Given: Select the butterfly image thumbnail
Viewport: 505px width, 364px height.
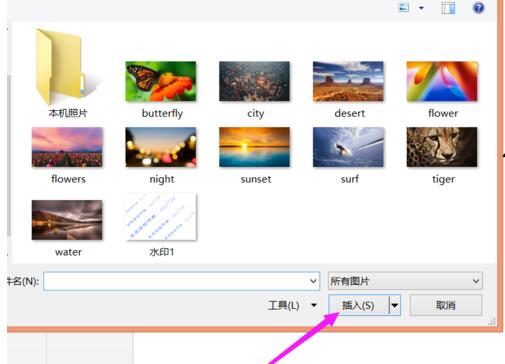Looking at the screenshot, I should 161,81.
